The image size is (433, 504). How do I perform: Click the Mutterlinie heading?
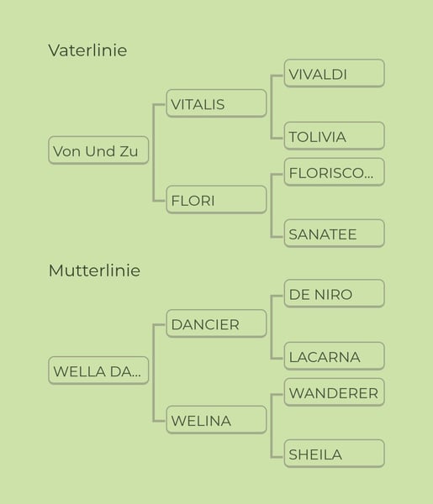[x=94, y=270]
